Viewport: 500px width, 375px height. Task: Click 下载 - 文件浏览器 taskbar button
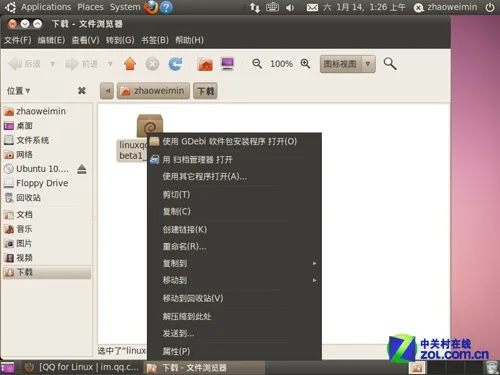(205, 368)
